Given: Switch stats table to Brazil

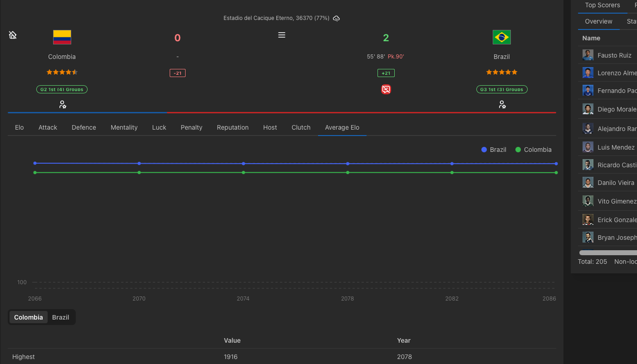Looking at the screenshot, I should tap(61, 317).
